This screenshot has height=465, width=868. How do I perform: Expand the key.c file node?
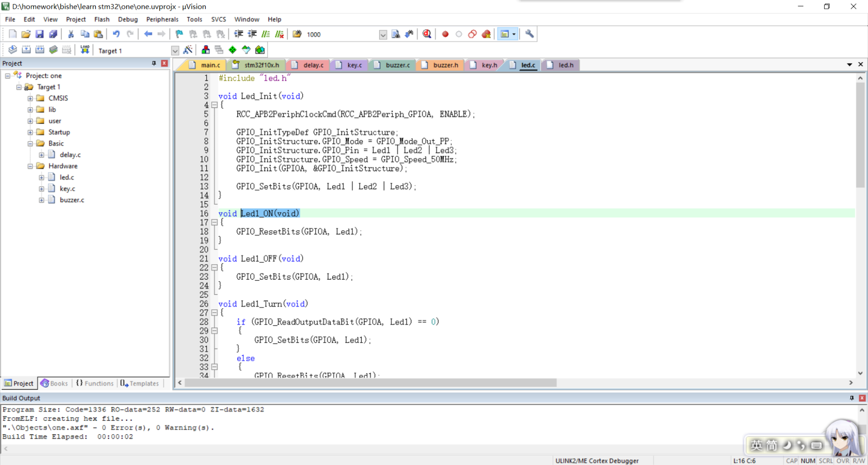pyautogui.click(x=41, y=189)
